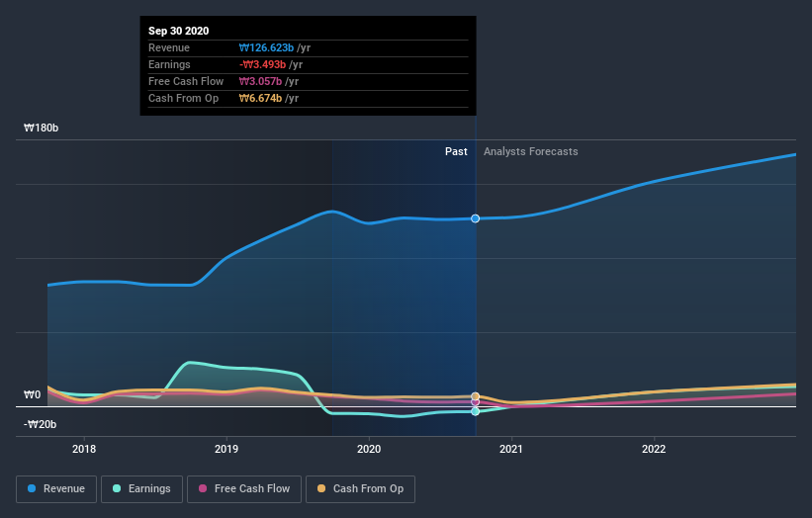Click the ₩3.057b free cash flow value
Screen dimensions: 812x518
click(x=260, y=81)
